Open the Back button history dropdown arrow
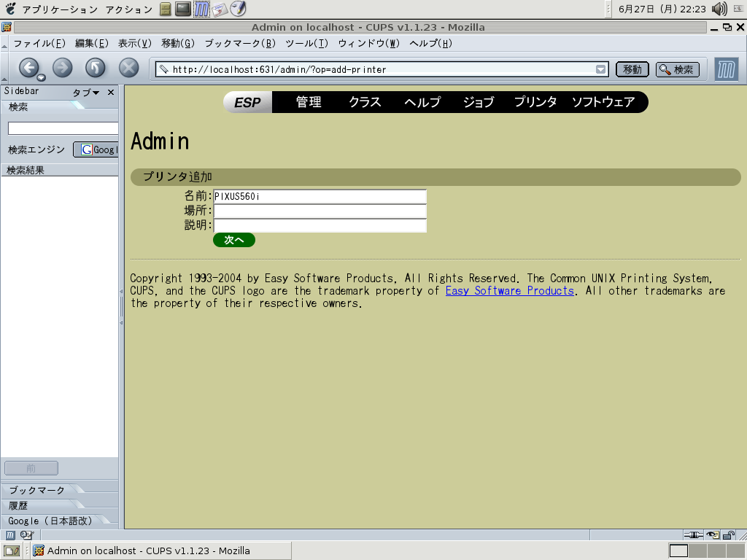Image resolution: width=747 pixels, height=560 pixels. (42, 77)
